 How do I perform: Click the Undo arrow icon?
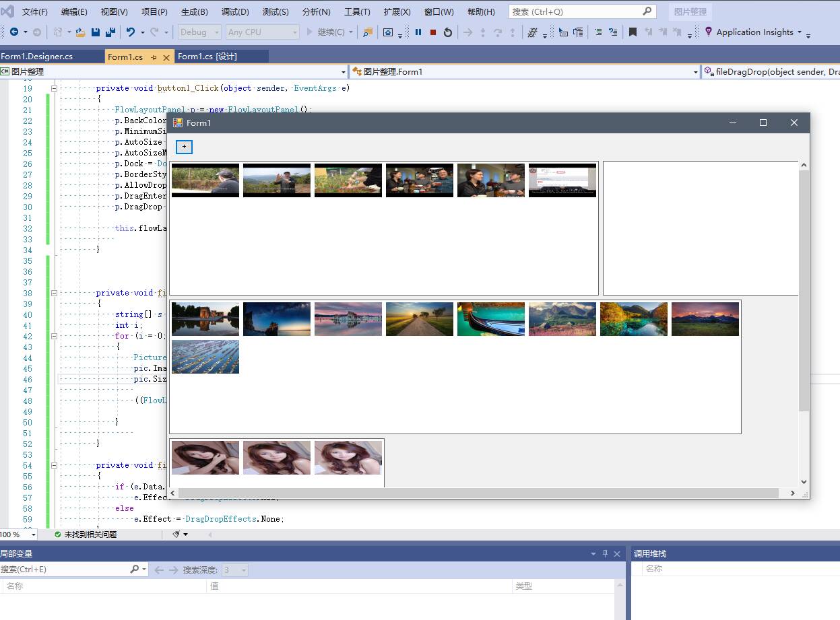131,32
